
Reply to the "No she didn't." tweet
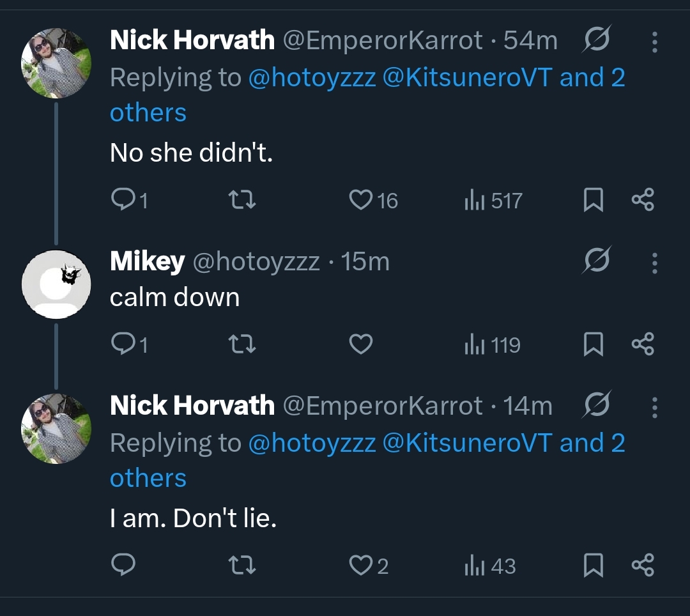[121, 201]
